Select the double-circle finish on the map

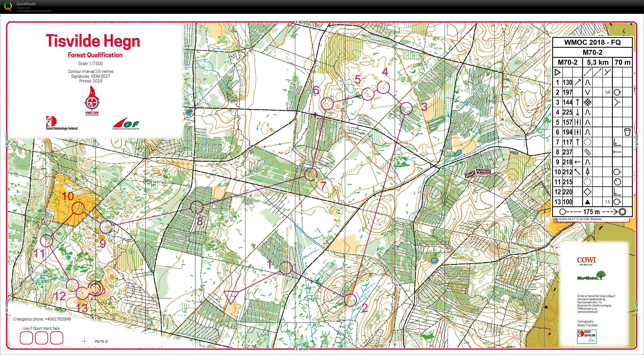point(95,288)
